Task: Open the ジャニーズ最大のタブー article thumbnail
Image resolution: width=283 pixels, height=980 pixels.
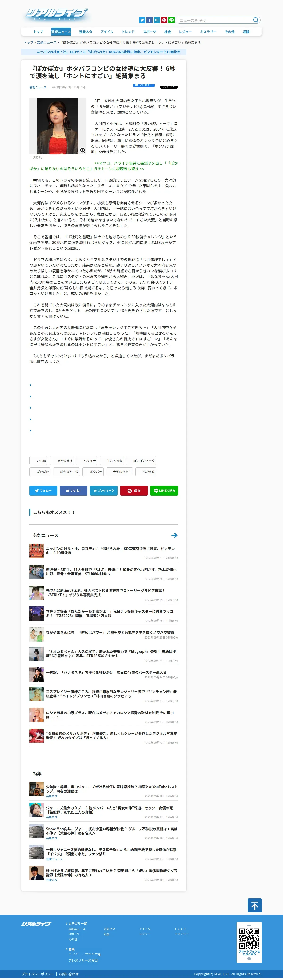Action: pos(37,810)
